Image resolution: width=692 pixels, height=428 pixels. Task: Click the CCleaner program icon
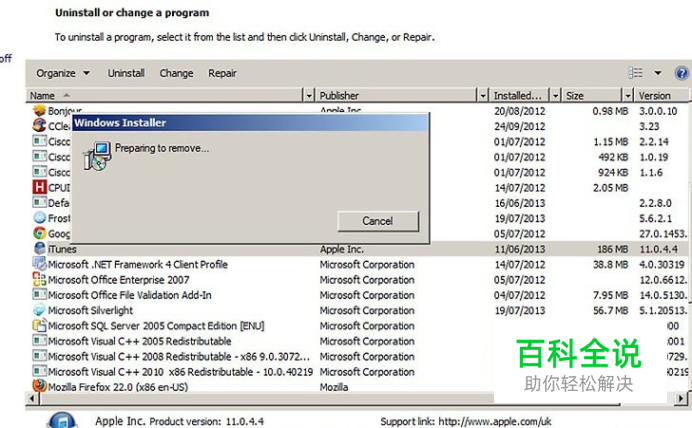tap(39, 125)
